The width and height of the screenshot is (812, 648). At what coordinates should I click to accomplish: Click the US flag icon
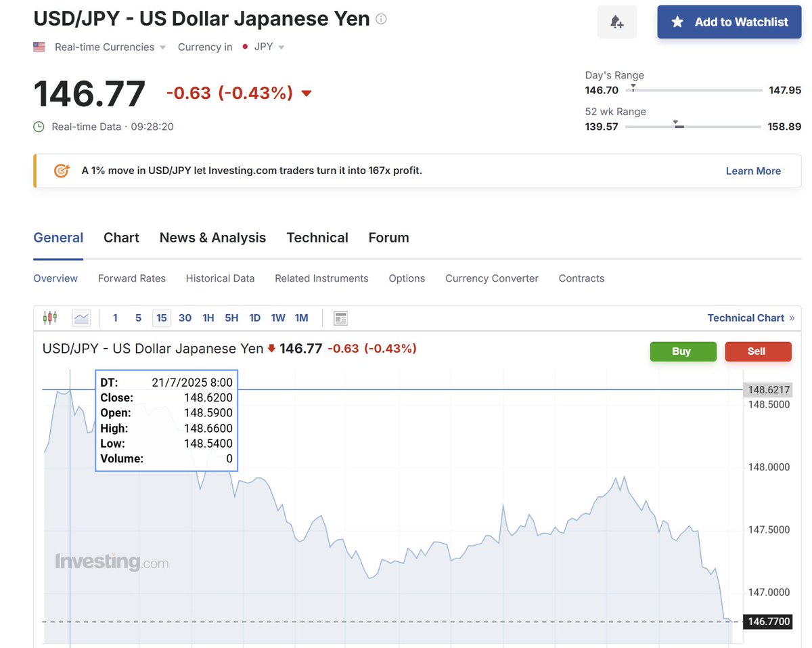pyautogui.click(x=39, y=47)
